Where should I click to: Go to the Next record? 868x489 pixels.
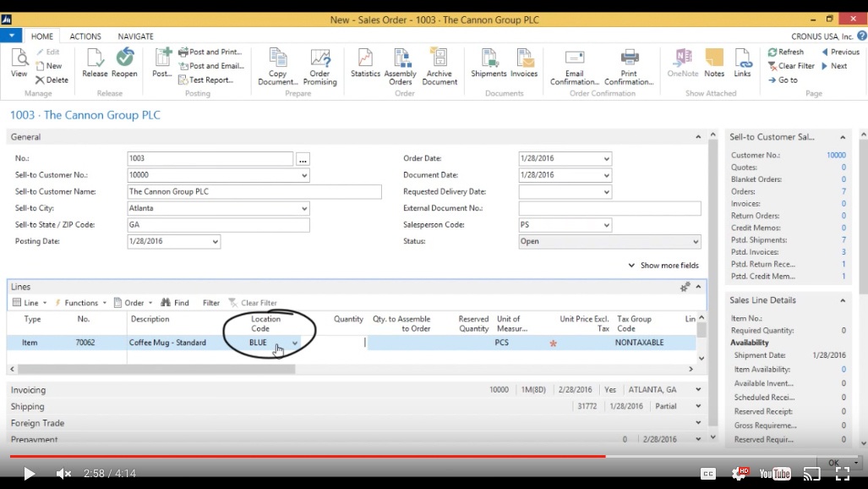pyautogui.click(x=834, y=65)
